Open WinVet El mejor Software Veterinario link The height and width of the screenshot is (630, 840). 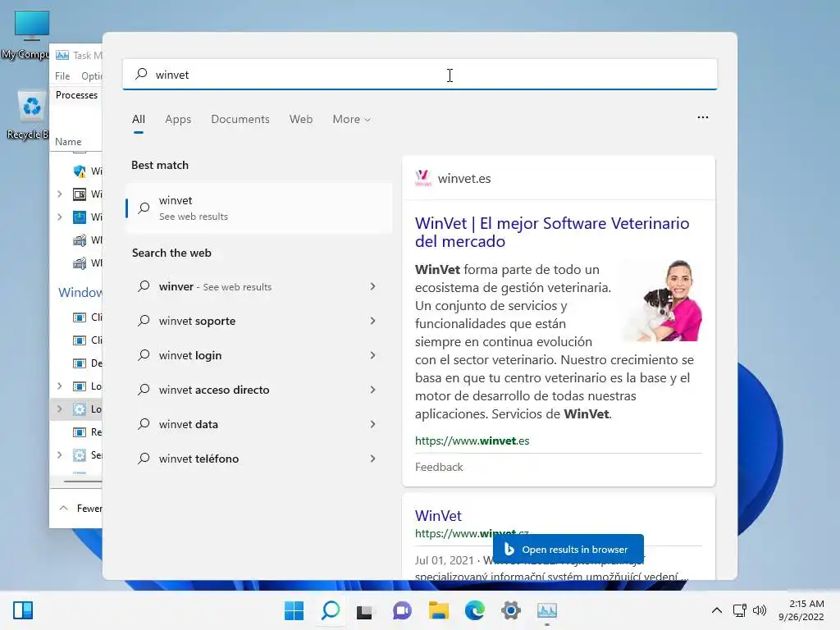(552, 232)
